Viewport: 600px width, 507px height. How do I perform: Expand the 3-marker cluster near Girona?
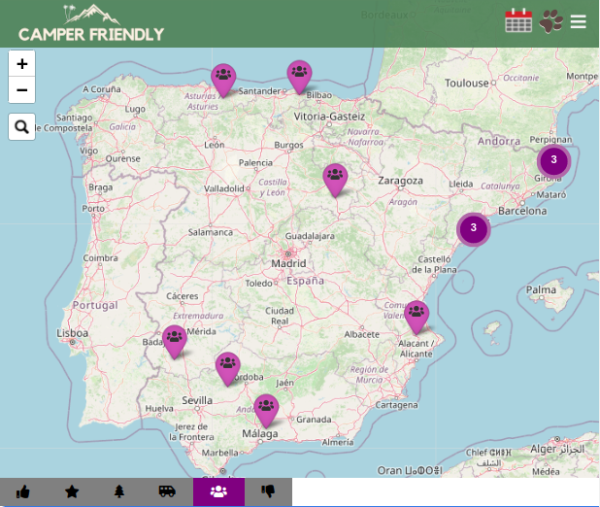pos(553,160)
